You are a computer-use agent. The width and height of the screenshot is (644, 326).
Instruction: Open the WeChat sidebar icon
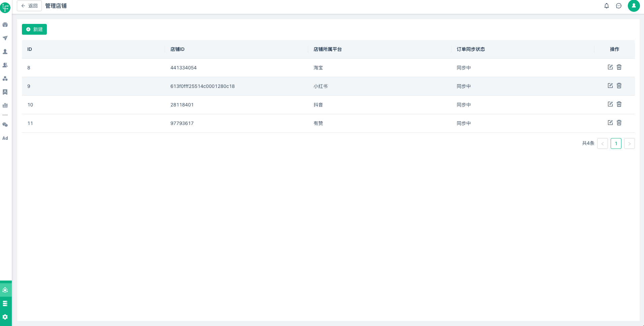pyautogui.click(x=5, y=125)
